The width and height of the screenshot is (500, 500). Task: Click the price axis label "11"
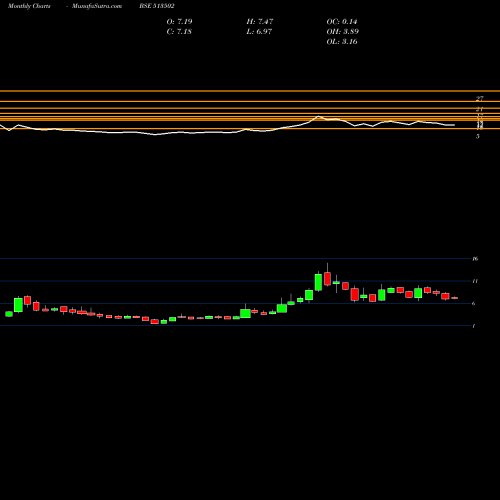pyautogui.click(x=475, y=281)
